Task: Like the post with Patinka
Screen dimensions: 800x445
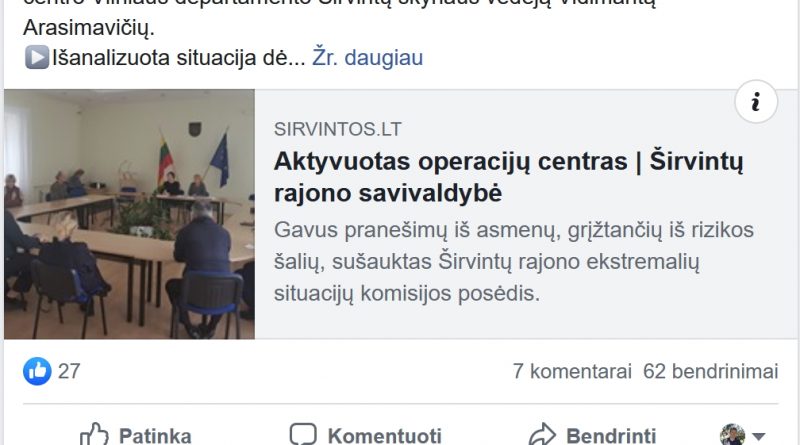Action: coord(136,435)
